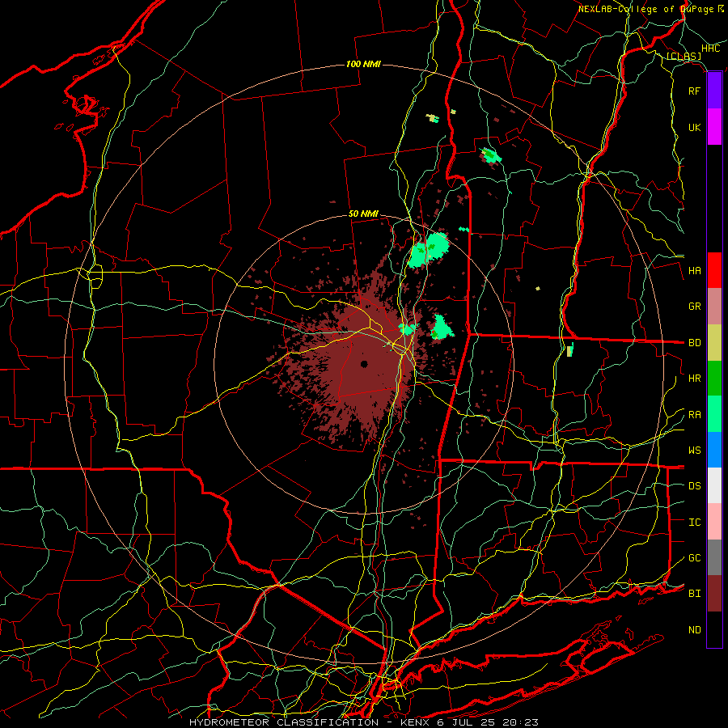
Task: Click the black radar site dot
Action: point(364,364)
